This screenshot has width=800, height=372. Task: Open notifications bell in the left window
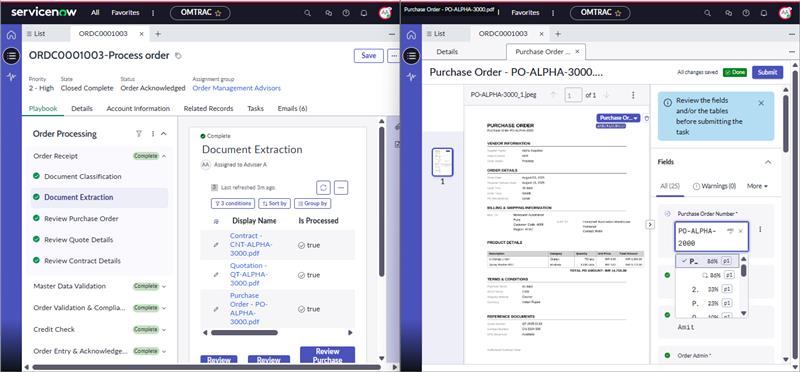(364, 13)
